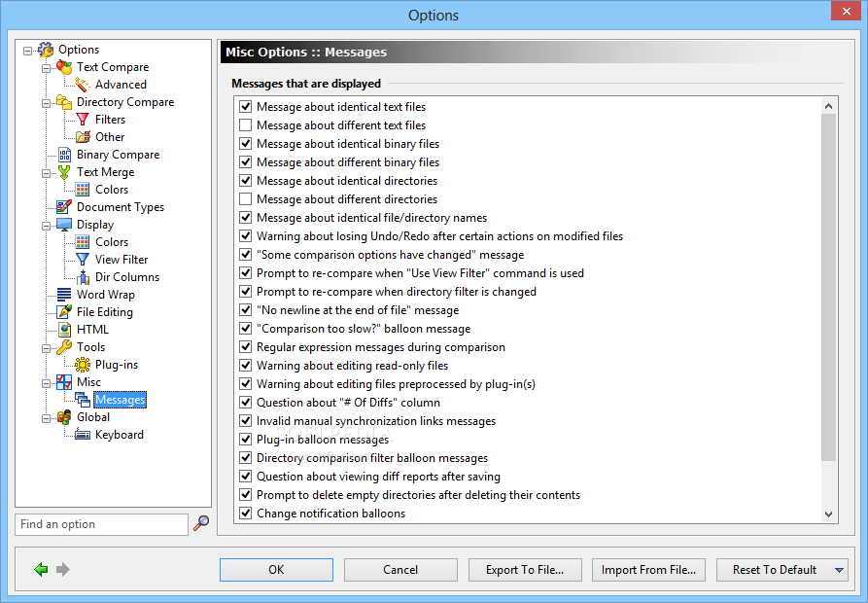This screenshot has height=603, width=868.
Task: Click the File Editing pencil icon
Action: [x=64, y=312]
